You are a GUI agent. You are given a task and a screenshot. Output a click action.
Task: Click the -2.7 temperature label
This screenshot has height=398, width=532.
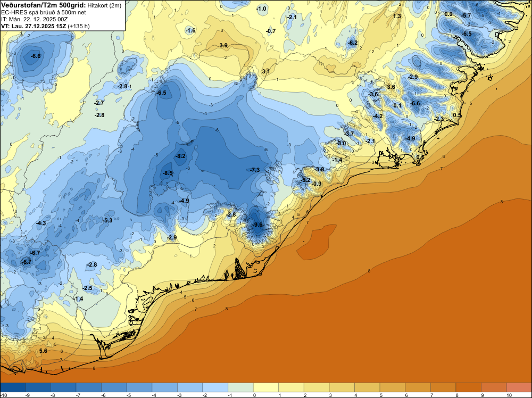(99, 103)
